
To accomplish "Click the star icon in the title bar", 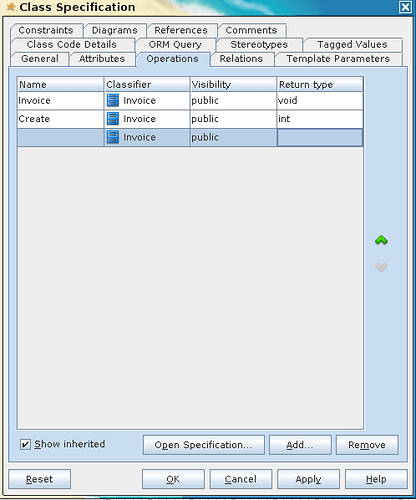I will [11, 7].
